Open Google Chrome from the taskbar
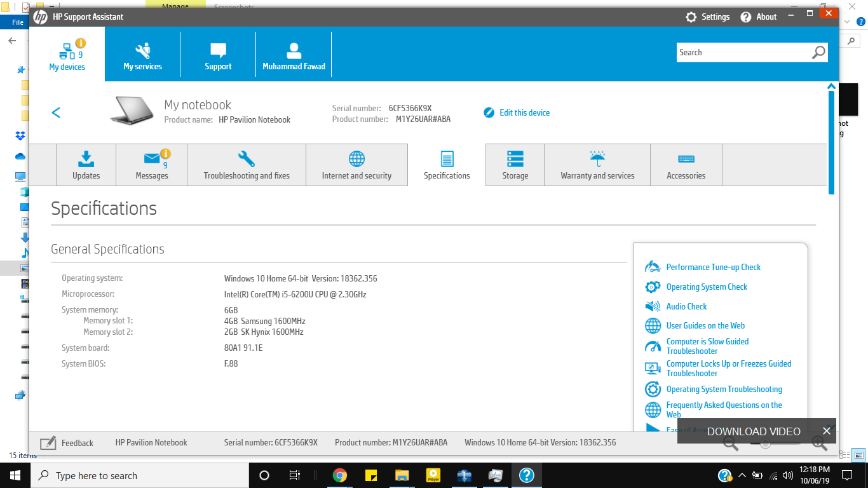Screen dimensions: 868x488 tap(340, 475)
